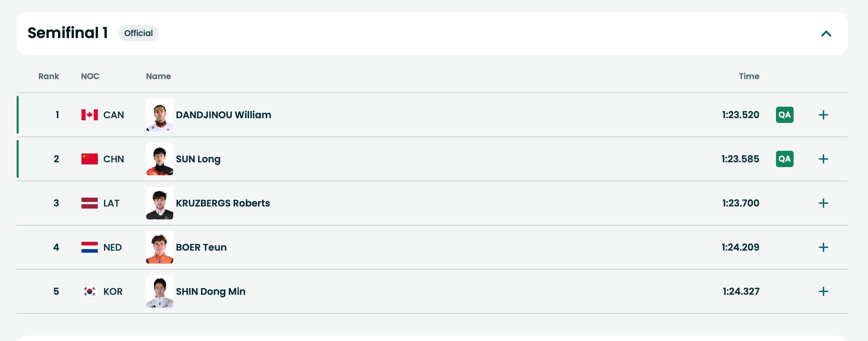Expand details for SUN Long's row
The height and width of the screenshot is (341, 868).
click(823, 159)
